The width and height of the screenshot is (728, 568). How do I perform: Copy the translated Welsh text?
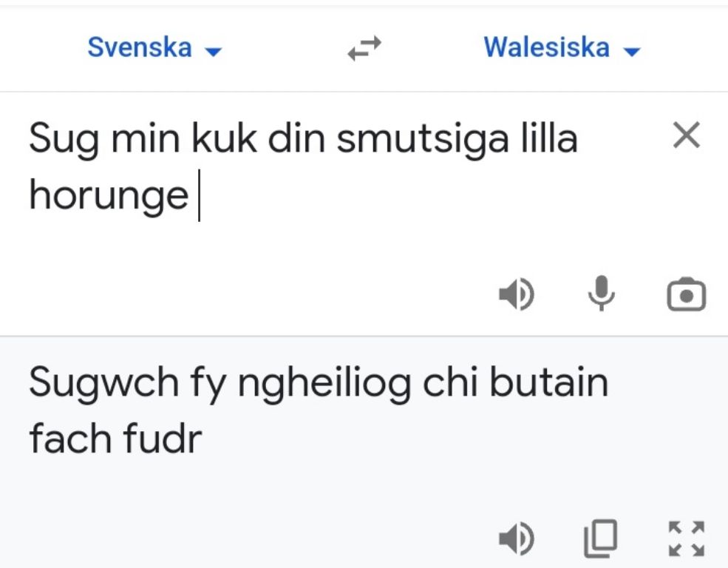coord(601,538)
